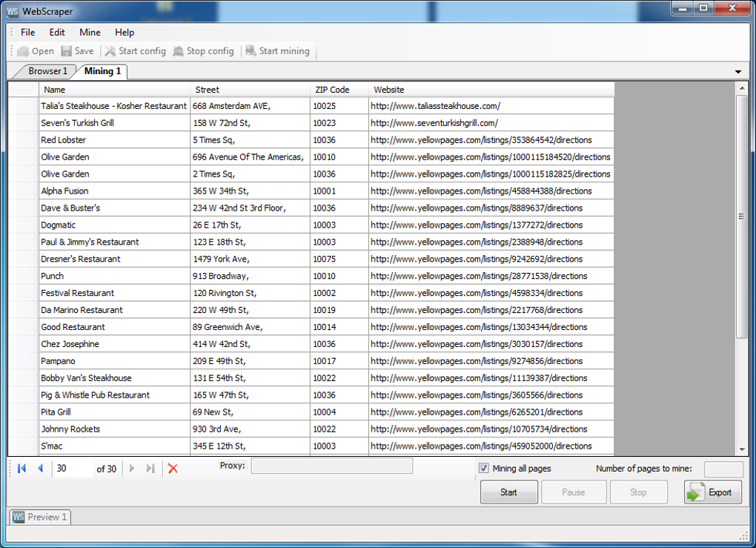Select the Alpha Fusion name cell
Screen dimensions: 756x548
click(x=114, y=191)
